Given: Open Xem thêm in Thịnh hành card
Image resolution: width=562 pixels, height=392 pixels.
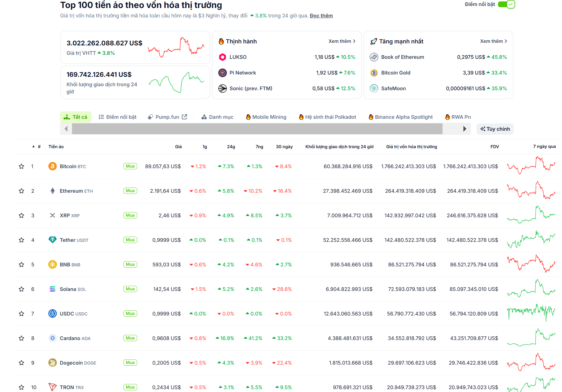Looking at the screenshot, I should [x=342, y=41].
